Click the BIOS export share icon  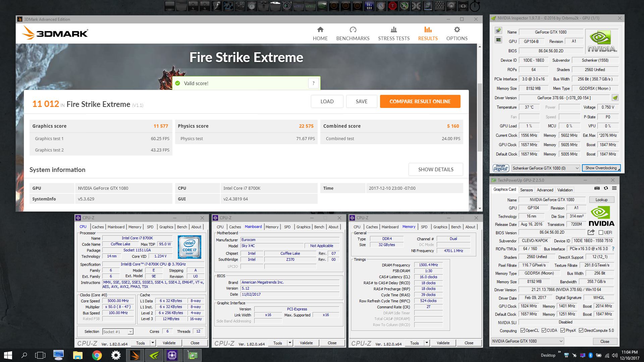pos(591,232)
